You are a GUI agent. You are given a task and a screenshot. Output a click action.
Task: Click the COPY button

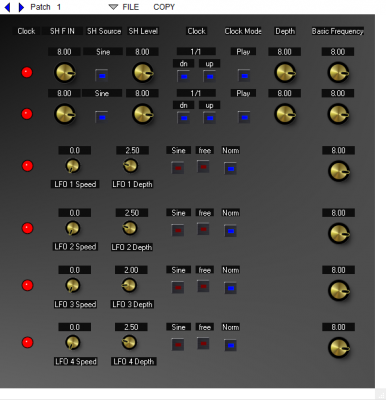tap(164, 7)
